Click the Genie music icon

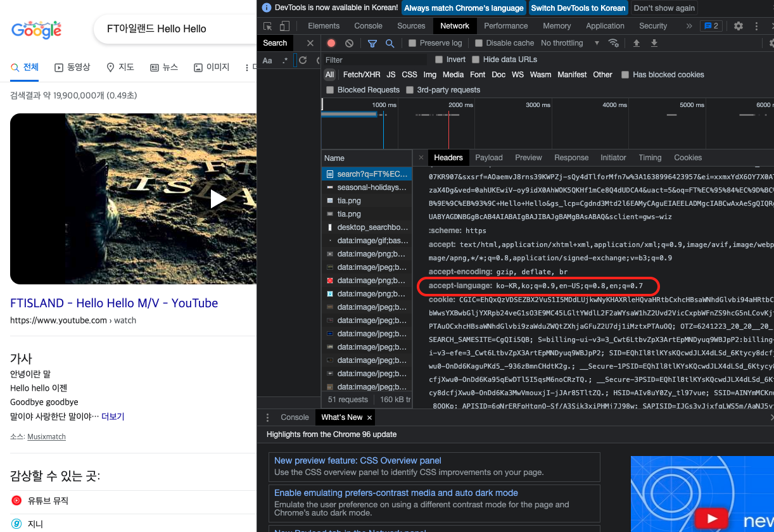point(16,524)
